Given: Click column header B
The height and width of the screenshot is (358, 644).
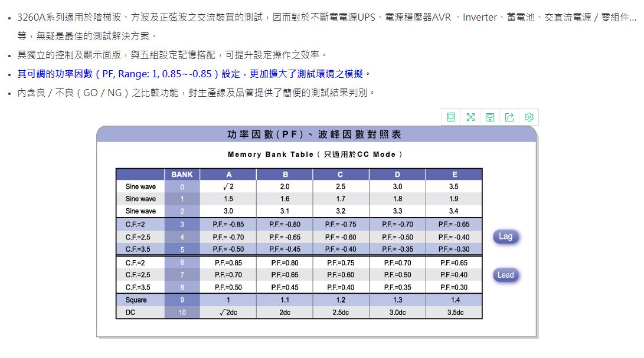Looking at the screenshot, I should [x=285, y=175].
